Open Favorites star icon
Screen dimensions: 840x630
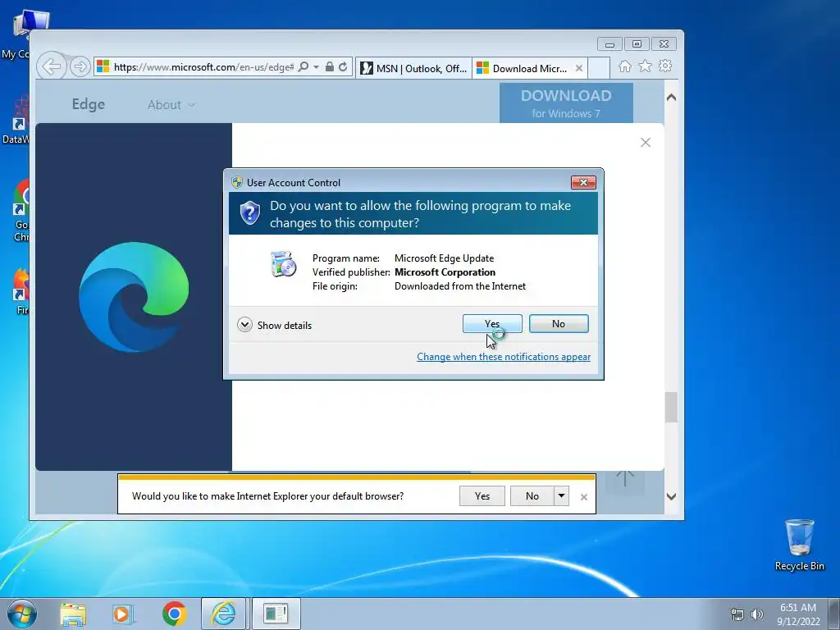point(645,66)
